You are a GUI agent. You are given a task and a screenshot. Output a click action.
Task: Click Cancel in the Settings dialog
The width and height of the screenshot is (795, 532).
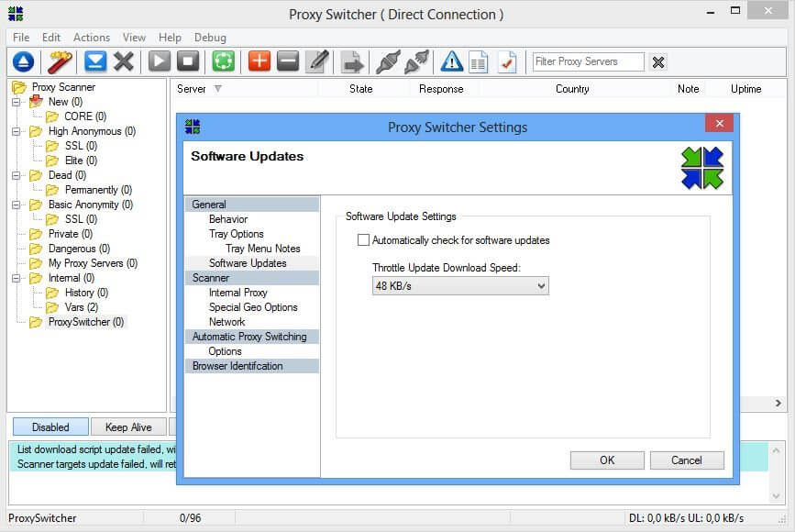(687, 460)
